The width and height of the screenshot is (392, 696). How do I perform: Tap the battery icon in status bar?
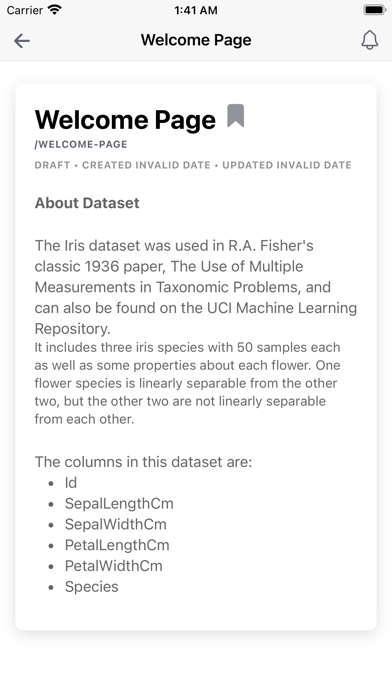click(x=374, y=10)
